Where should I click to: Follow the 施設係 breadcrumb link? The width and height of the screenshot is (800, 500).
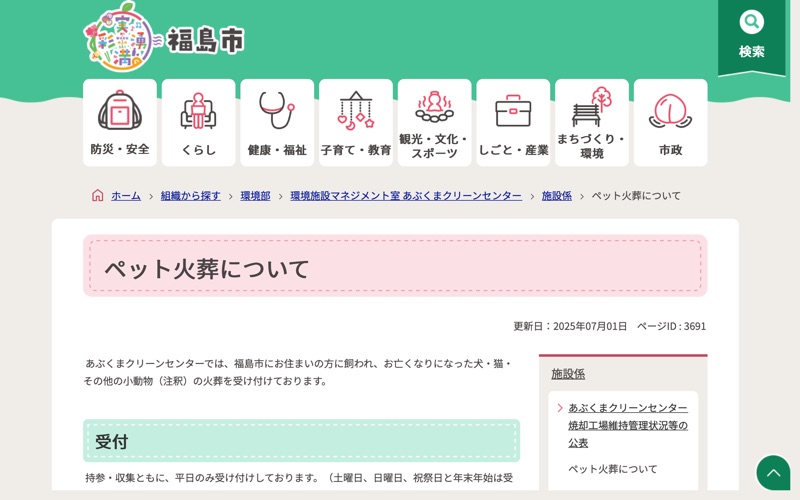coord(557,195)
